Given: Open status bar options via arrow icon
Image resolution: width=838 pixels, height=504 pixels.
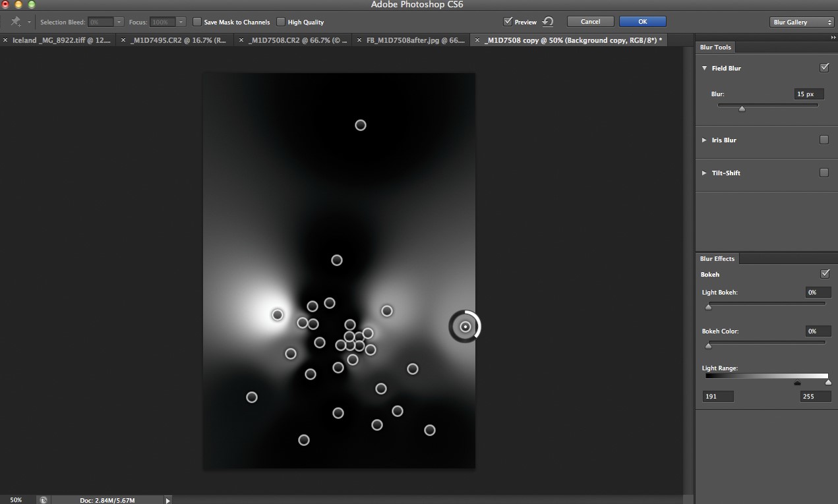Looking at the screenshot, I should click(167, 499).
